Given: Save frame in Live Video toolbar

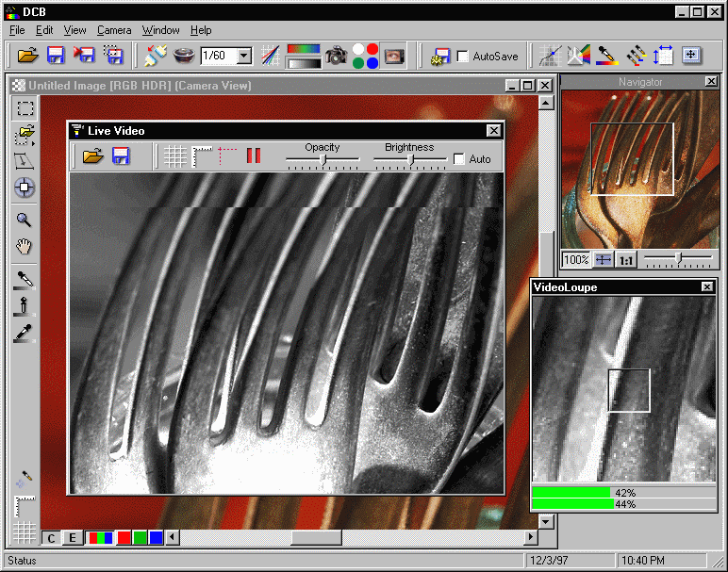Looking at the screenshot, I should tap(121, 155).
